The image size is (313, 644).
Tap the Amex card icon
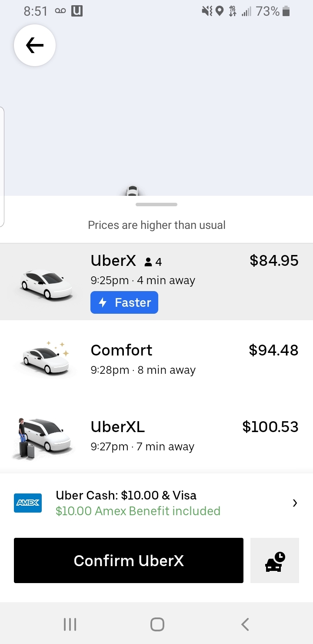[x=28, y=503]
